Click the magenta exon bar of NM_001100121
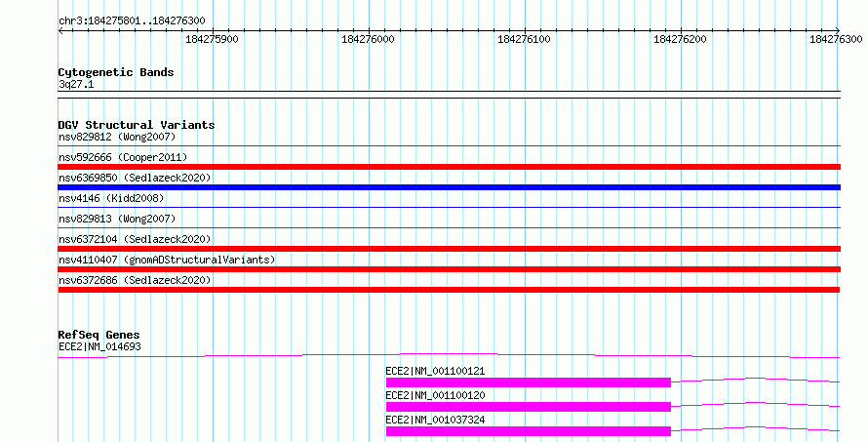This screenshot has width=868, height=442. pyautogui.click(x=528, y=382)
